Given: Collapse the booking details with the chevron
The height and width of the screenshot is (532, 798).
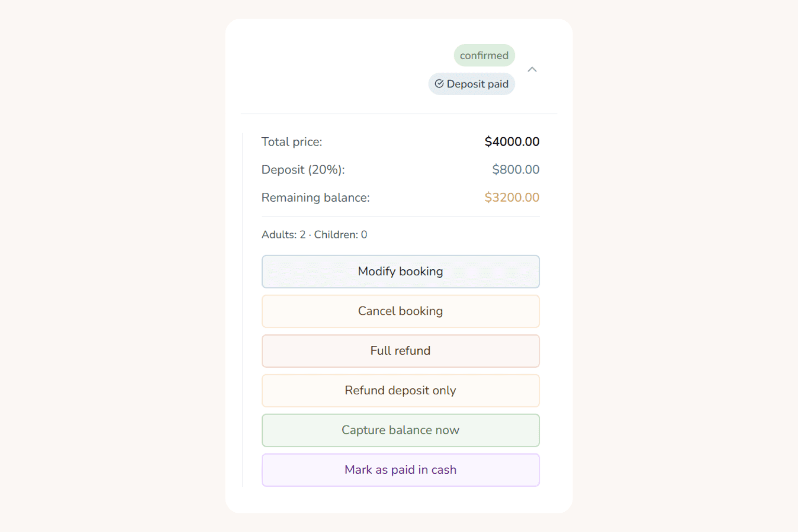Looking at the screenshot, I should (532, 70).
